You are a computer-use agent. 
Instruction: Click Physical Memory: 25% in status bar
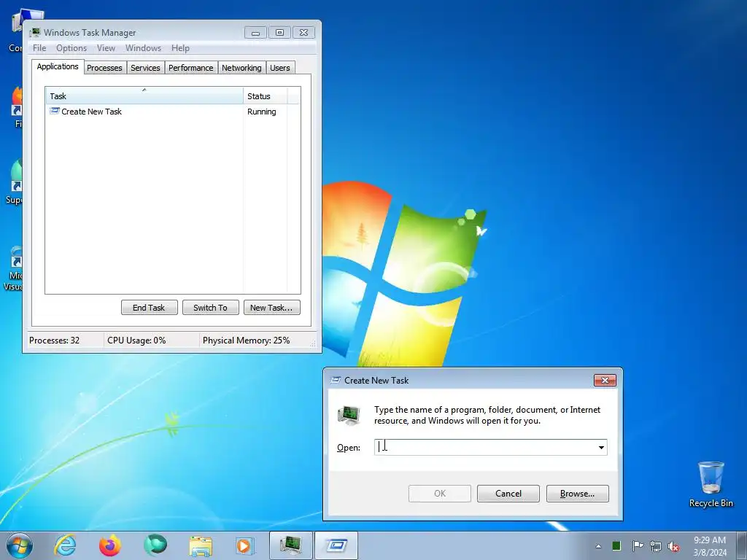246,341
